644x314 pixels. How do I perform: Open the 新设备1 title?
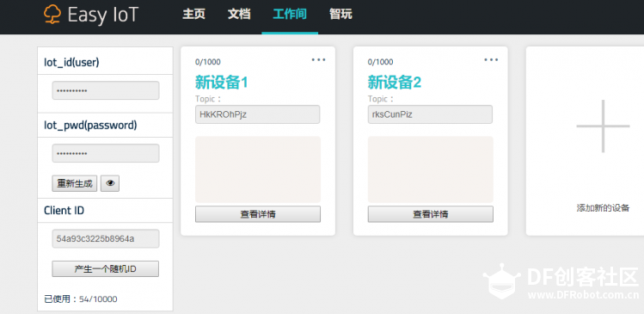point(221,83)
